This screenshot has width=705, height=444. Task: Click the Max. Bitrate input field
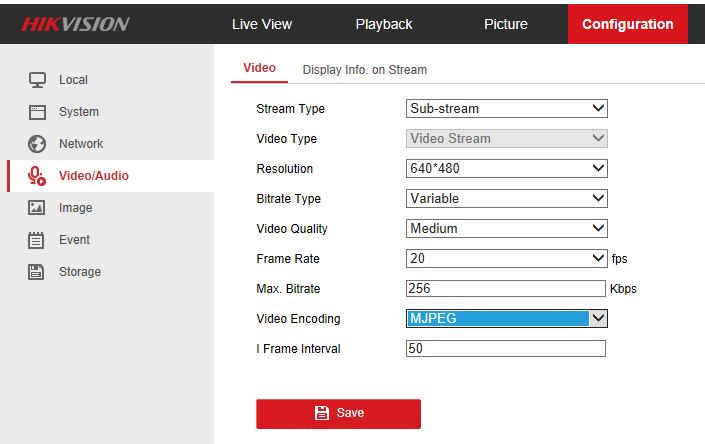pos(506,289)
